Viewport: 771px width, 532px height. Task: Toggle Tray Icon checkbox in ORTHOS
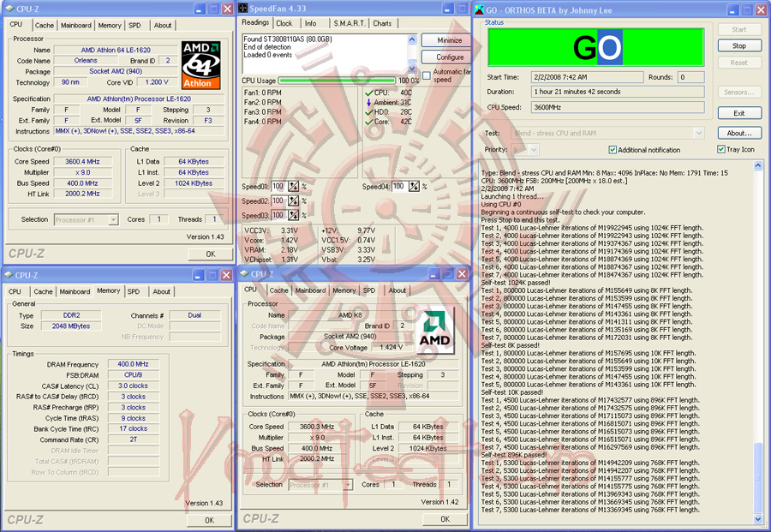tap(720, 149)
